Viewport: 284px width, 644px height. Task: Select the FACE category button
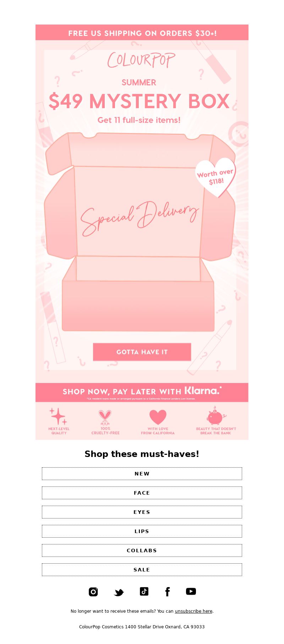(142, 493)
